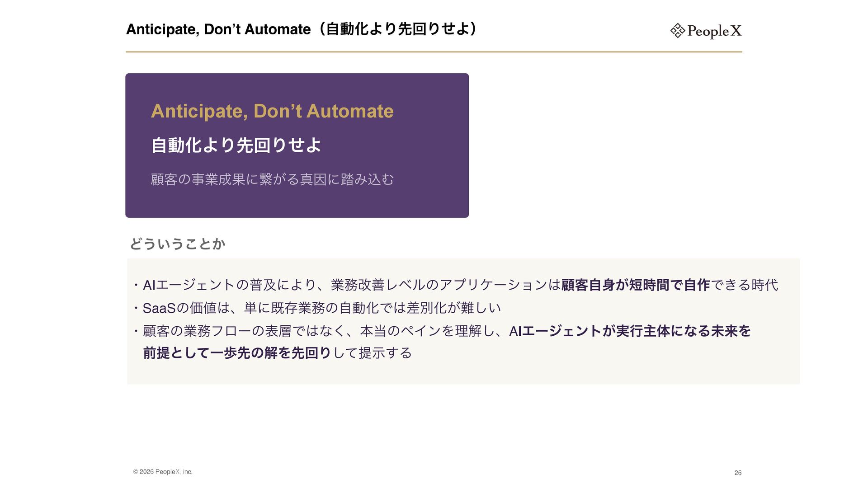Click the 'どういうことか' section heading
This screenshot has height=488, width=868.
tap(178, 244)
